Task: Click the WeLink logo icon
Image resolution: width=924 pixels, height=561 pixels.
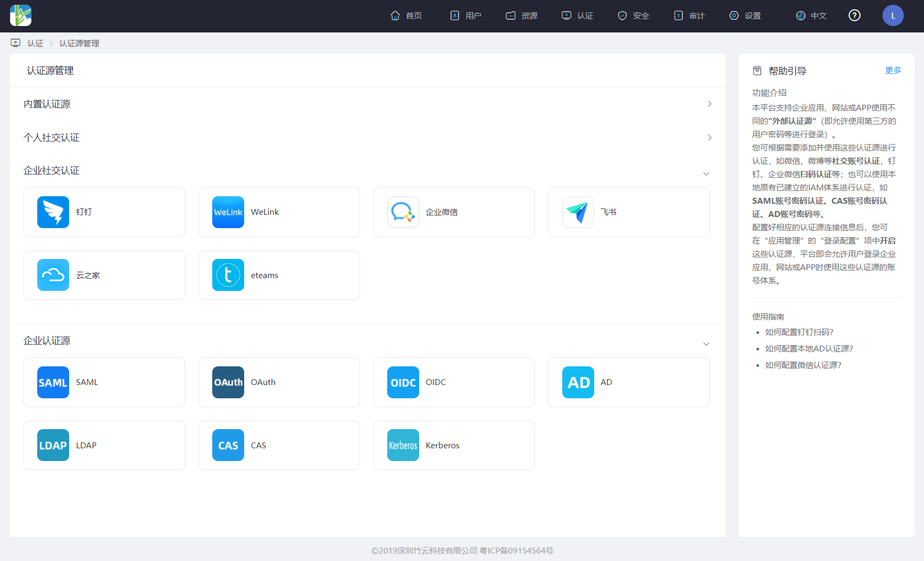Action: pyautogui.click(x=228, y=212)
